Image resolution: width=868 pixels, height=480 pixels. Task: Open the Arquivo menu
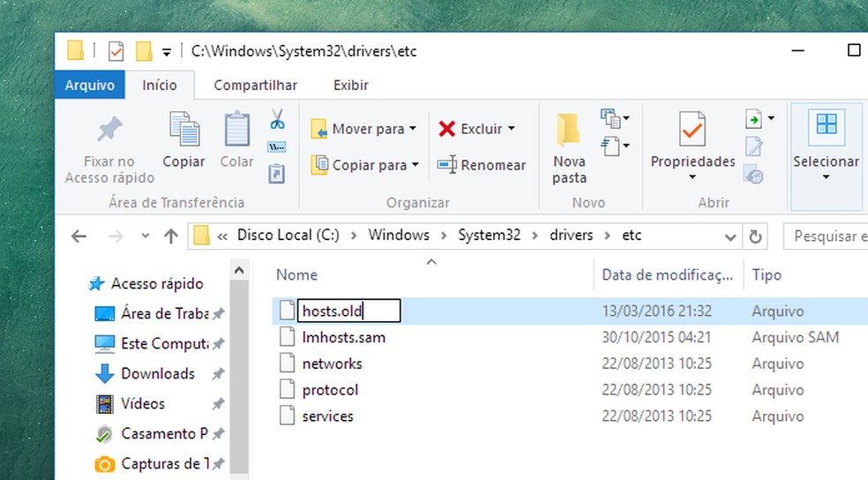(x=90, y=86)
